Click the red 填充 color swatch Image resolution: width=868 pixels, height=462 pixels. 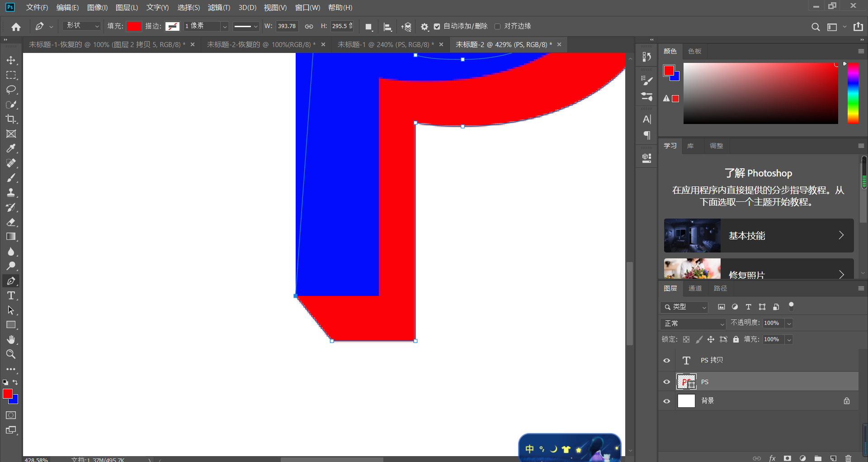click(x=134, y=26)
